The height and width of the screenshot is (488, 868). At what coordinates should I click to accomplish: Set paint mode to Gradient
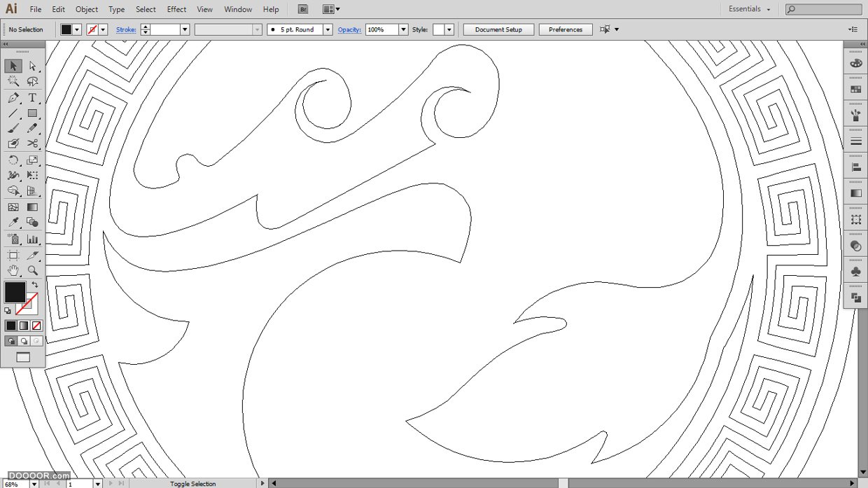(23, 326)
